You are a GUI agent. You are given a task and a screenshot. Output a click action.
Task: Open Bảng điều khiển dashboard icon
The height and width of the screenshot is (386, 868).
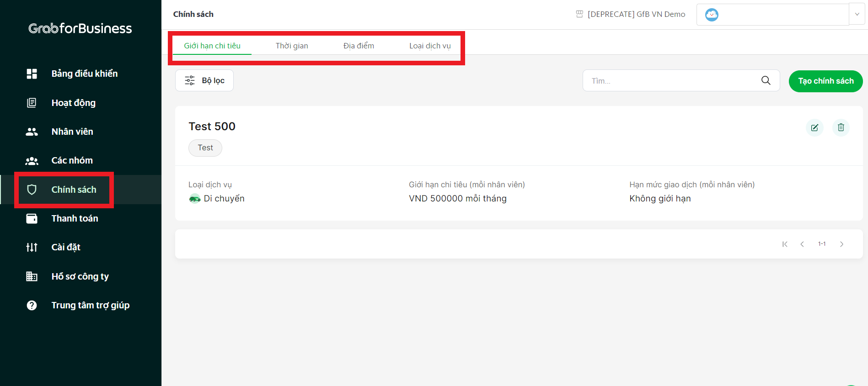pyautogui.click(x=32, y=74)
